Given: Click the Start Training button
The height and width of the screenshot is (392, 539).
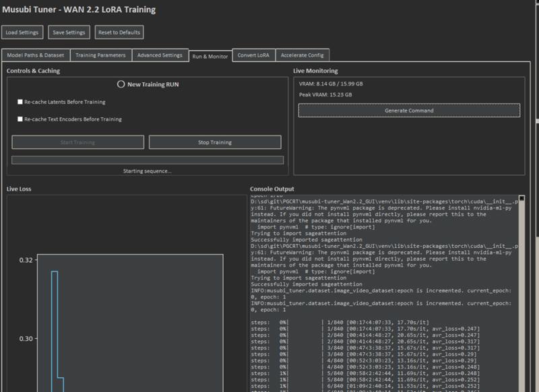Looking at the screenshot, I should [x=78, y=142].
